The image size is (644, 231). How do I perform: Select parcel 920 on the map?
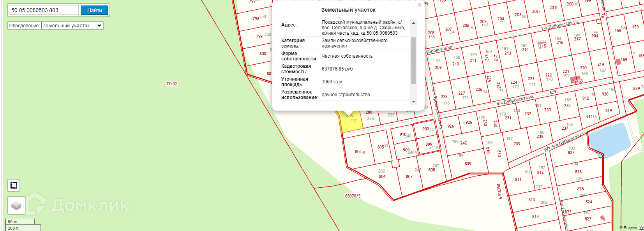[x=605, y=94]
